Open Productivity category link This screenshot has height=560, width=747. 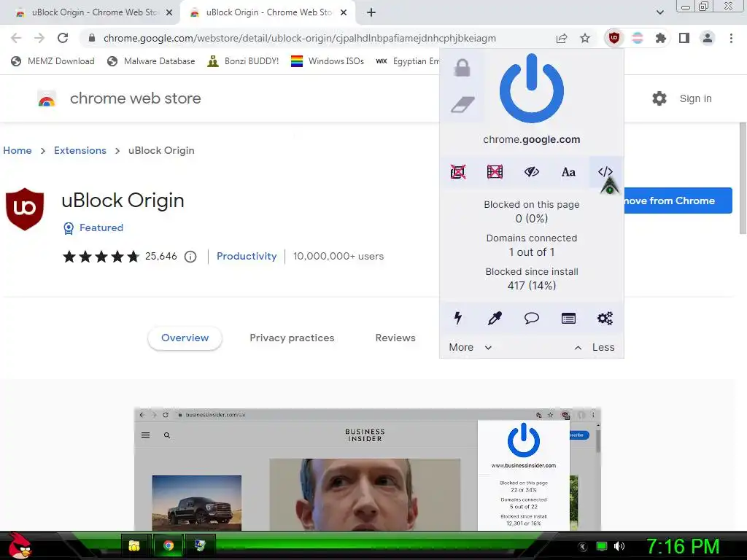[x=247, y=256]
